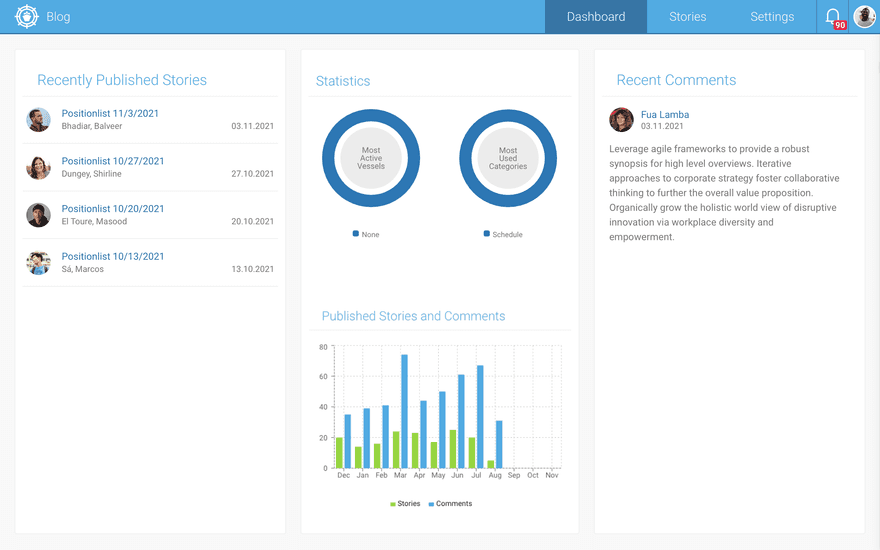Click the Statistics heading
The width and height of the screenshot is (880, 550).
343,81
